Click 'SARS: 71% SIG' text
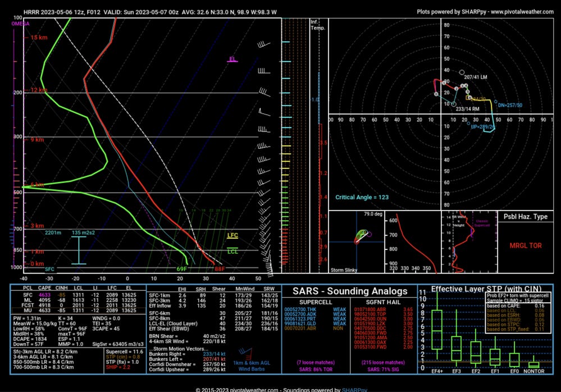 pyautogui.click(x=383, y=369)
